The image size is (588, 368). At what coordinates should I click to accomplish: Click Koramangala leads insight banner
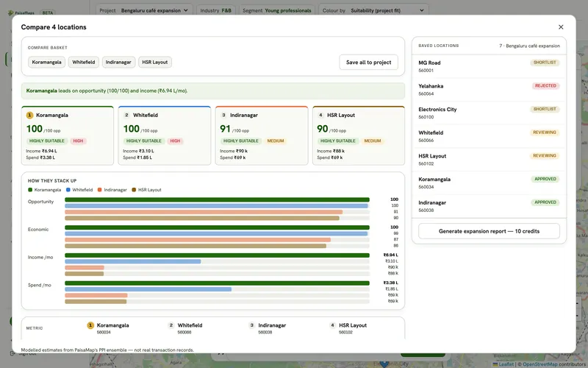click(213, 91)
